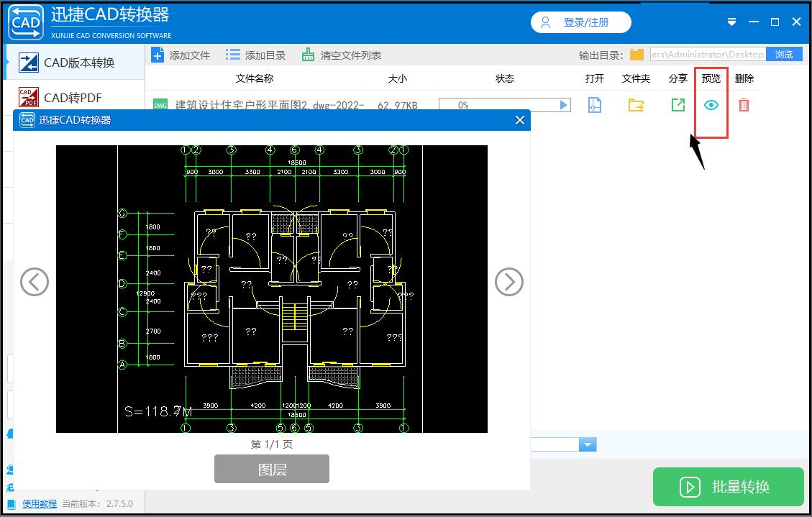Switch to CAD转PDF tab
Viewport: 812px width, 517px height.
[73, 98]
